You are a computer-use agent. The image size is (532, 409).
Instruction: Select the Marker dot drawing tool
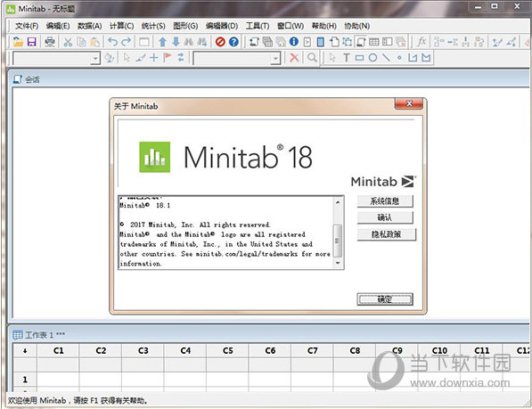click(399, 58)
